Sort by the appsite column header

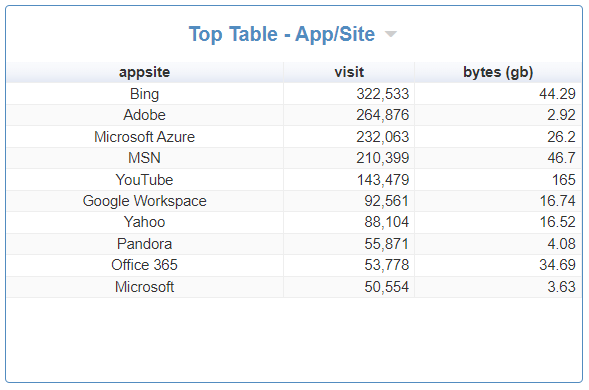145,72
